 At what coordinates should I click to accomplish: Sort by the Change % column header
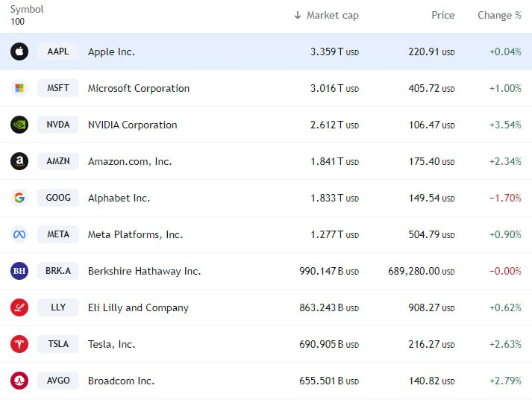click(x=499, y=15)
